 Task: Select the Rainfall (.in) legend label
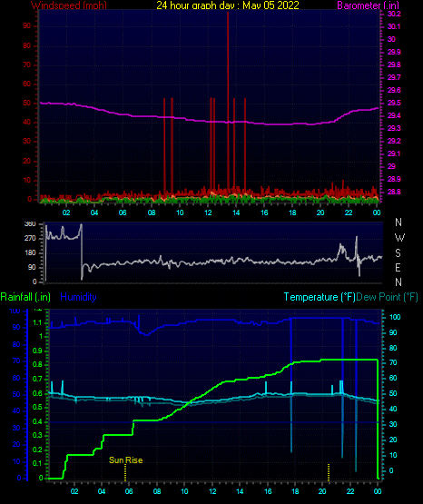[x=25, y=297]
